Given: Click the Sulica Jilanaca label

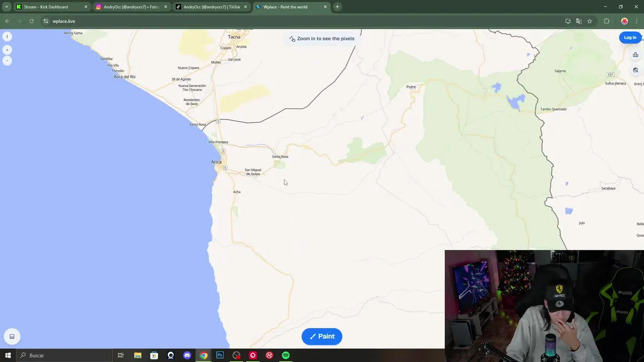Looking at the screenshot, I should click(x=615, y=83).
